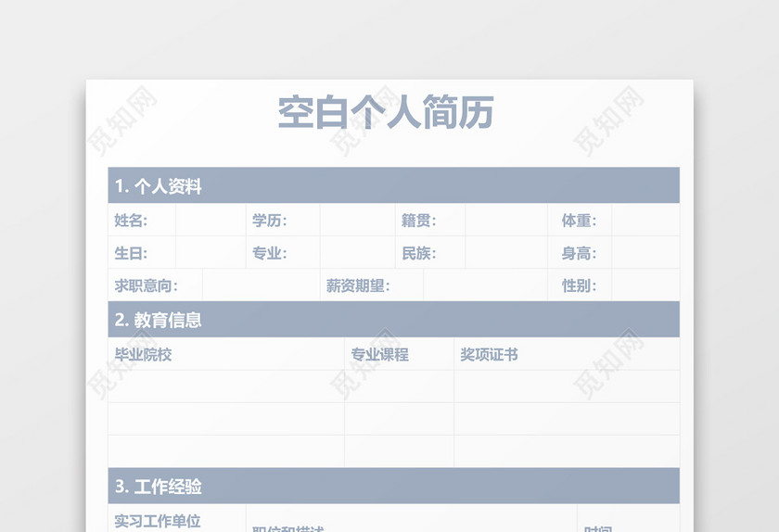
Task: Click the empty field next to 生日:
Action: tap(211, 252)
